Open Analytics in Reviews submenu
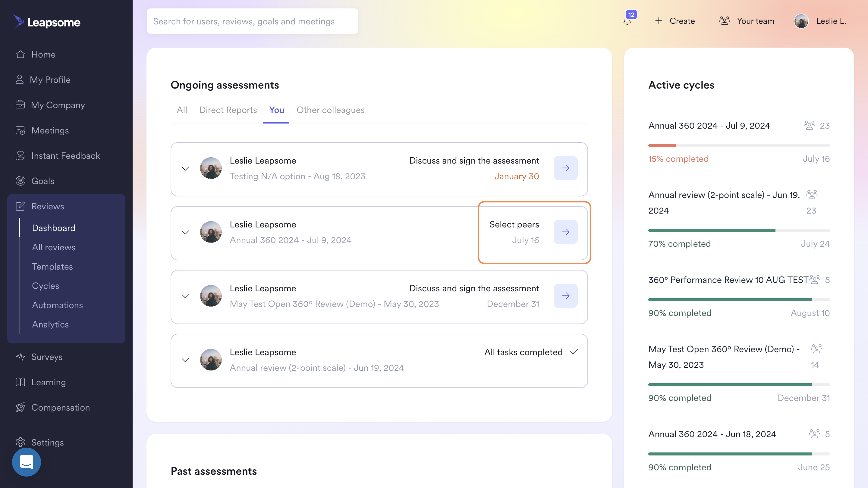868x488 pixels. click(x=50, y=324)
